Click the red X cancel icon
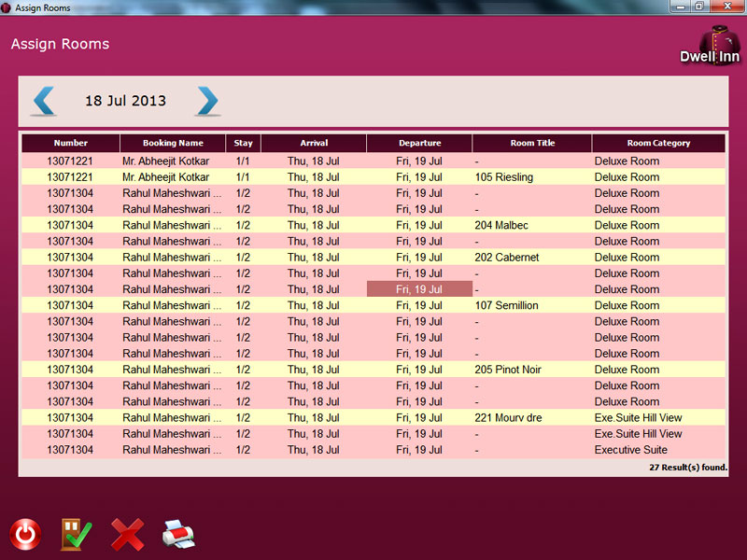Screen dimensions: 747x560 [x=128, y=534]
